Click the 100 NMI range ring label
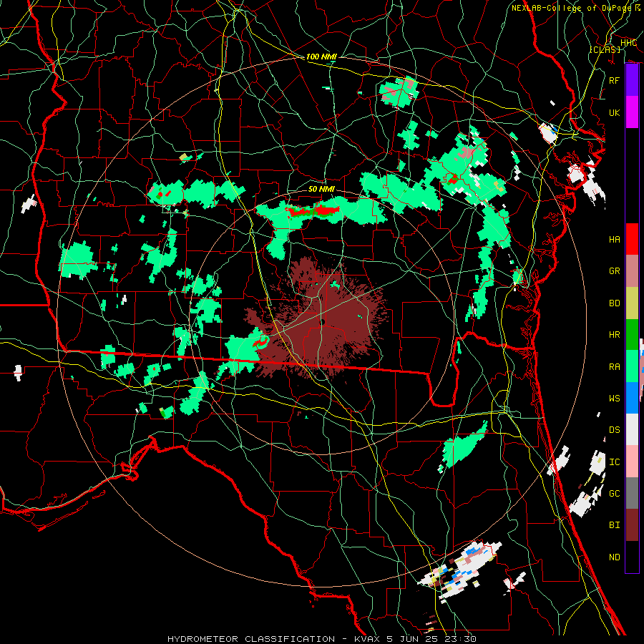 pos(321,57)
